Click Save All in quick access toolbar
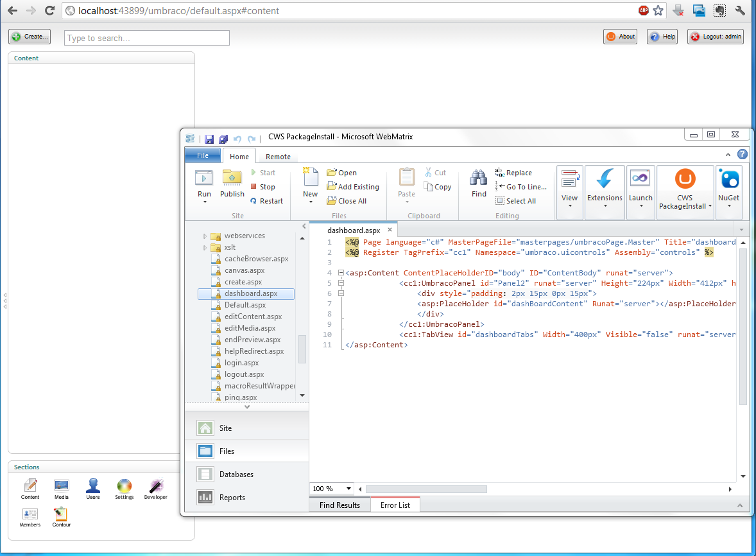 click(x=223, y=139)
